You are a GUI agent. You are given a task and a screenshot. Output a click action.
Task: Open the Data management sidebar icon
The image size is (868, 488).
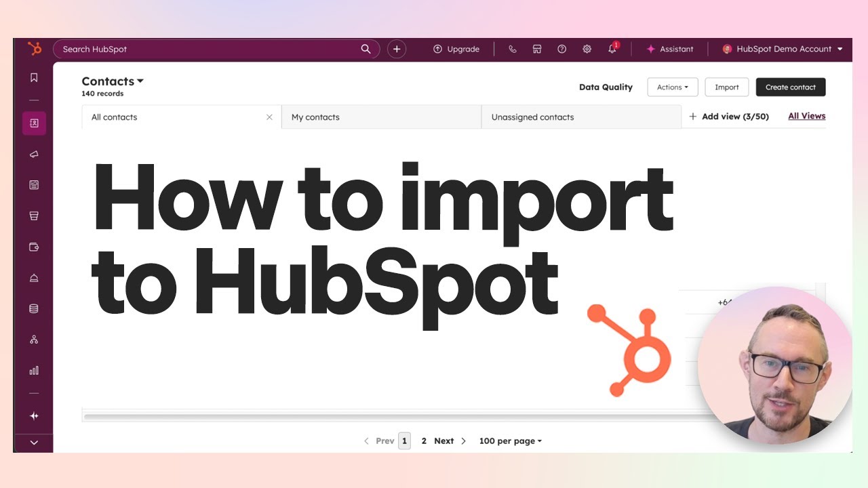(x=34, y=308)
